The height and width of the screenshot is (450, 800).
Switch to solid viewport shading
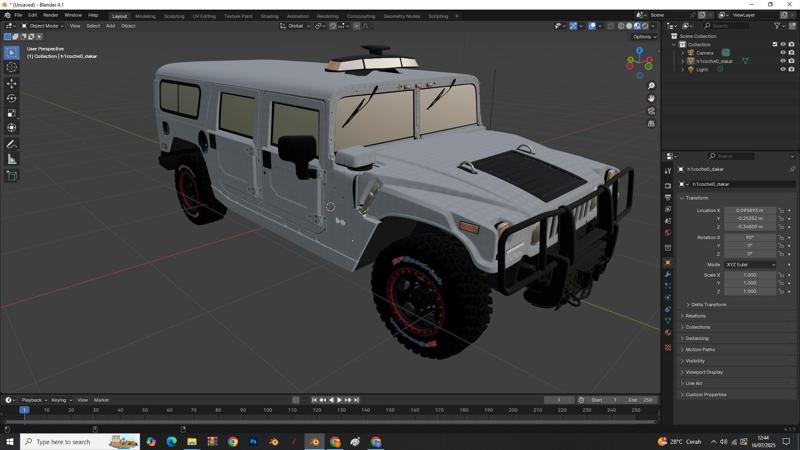click(x=629, y=26)
